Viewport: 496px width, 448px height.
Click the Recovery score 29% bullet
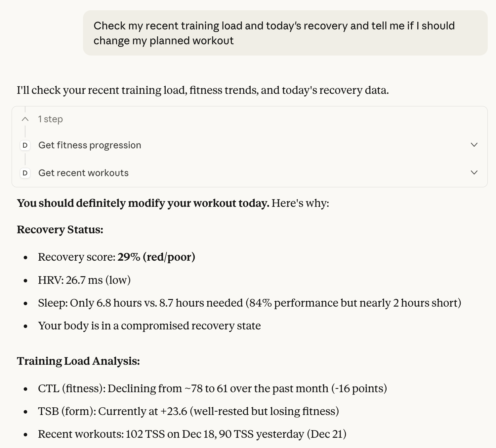pyautogui.click(x=116, y=257)
